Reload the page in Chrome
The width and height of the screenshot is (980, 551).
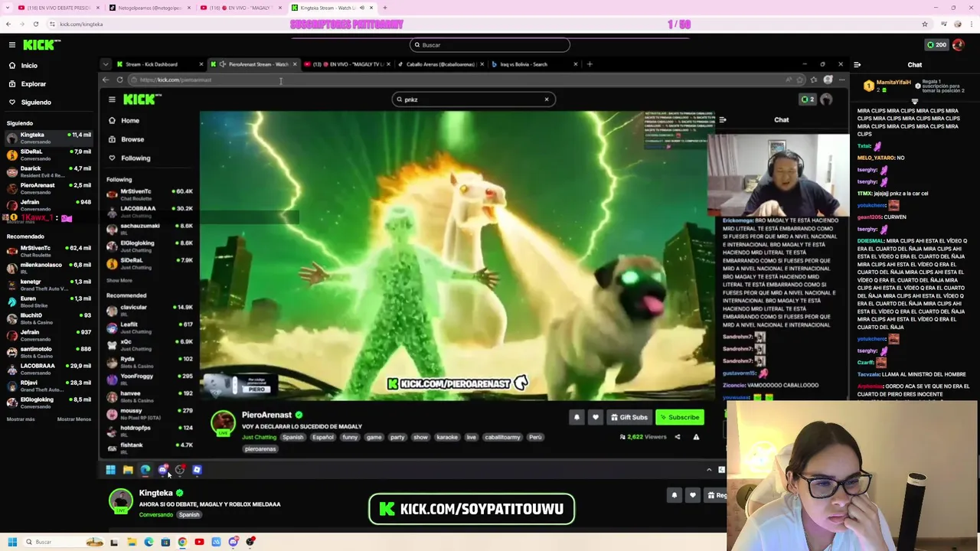tap(35, 24)
